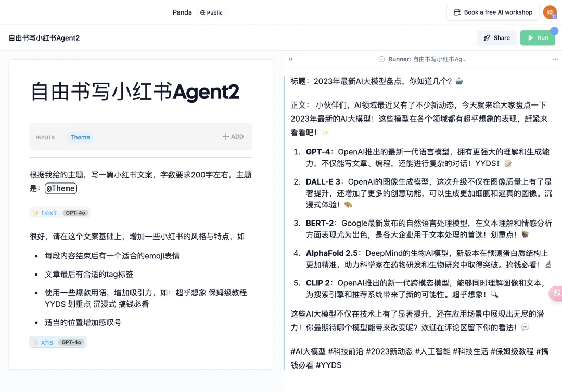This screenshot has width=562, height=392.
Task: Click the bold AlphaFold 2.5 list heading
Action: tap(331, 253)
